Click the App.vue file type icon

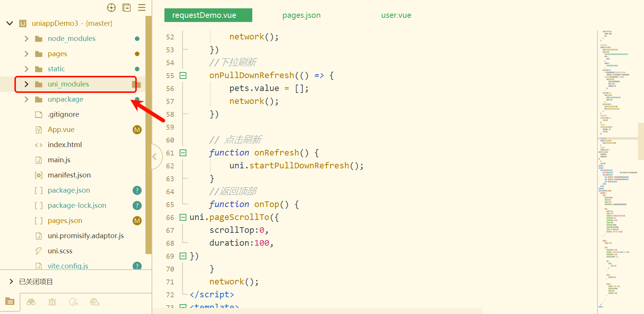[x=39, y=130]
